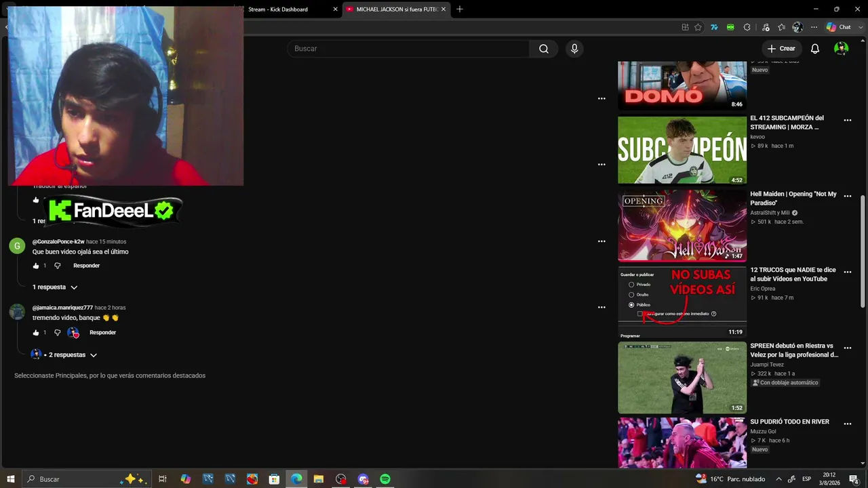Screen dimensions: 868x488
Task: Reply to @jamaica.manriquez777 with Responder
Action: 103,333
